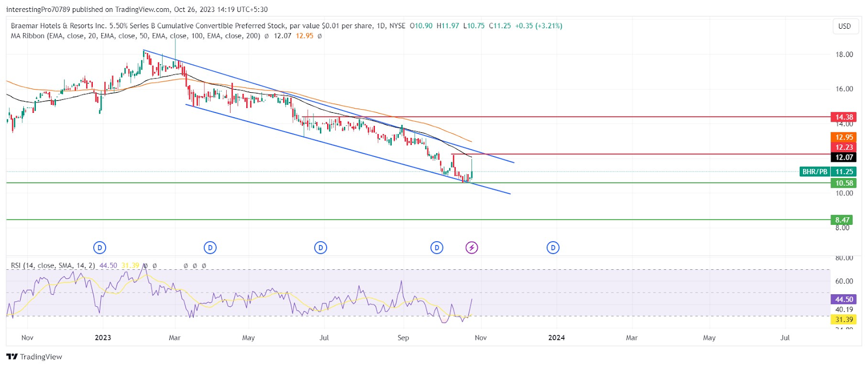Screen dimensions: 868x367
Task: Click the O10.90 open value
Action: point(421,26)
